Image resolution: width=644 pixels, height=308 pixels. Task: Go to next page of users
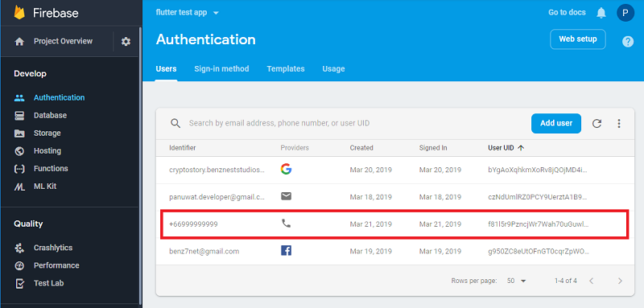pyautogui.click(x=620, y=281)
